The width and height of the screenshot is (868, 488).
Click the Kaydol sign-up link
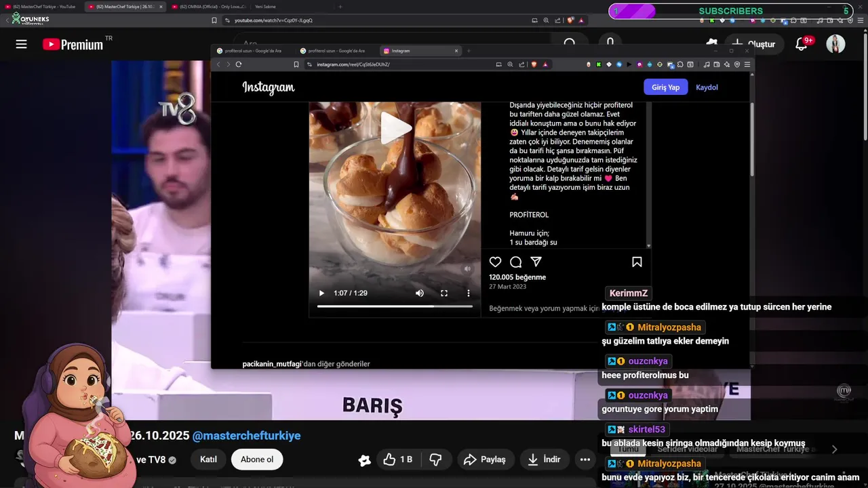[707, 87]
